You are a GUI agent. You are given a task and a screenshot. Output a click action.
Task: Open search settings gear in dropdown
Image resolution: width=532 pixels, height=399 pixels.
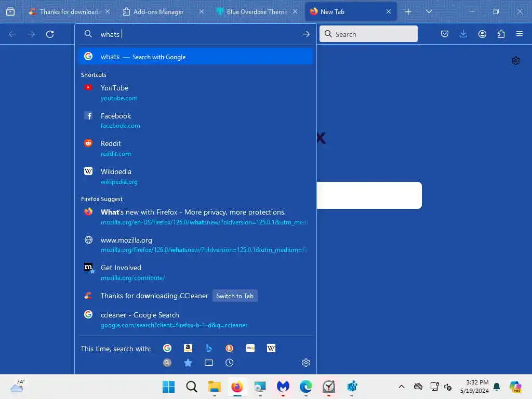(x=305, y=363)
